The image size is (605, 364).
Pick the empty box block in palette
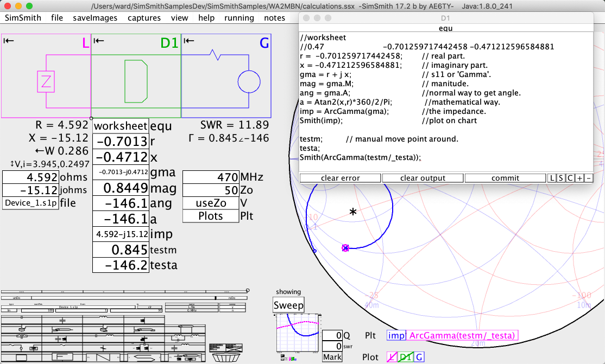click(x=21, y=356)
